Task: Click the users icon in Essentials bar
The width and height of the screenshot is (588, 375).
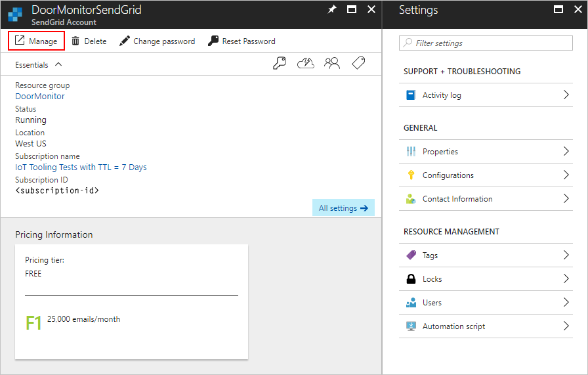Action: [332, 64]
